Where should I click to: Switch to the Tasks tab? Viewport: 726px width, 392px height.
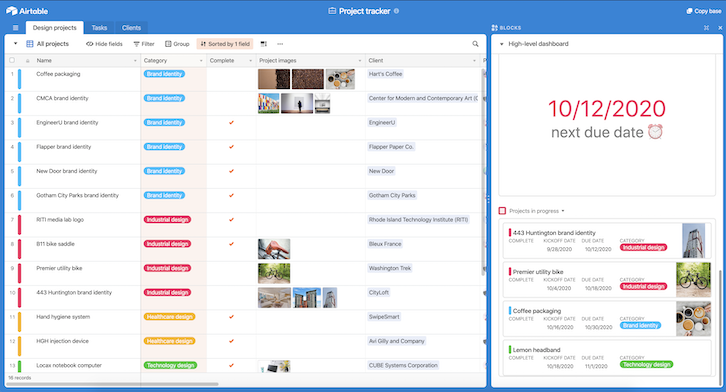99,28
